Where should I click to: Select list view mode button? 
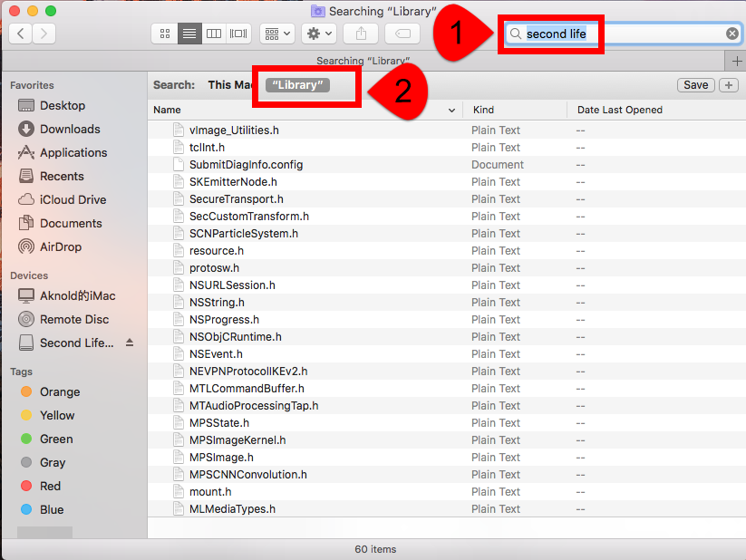point(189,34)
